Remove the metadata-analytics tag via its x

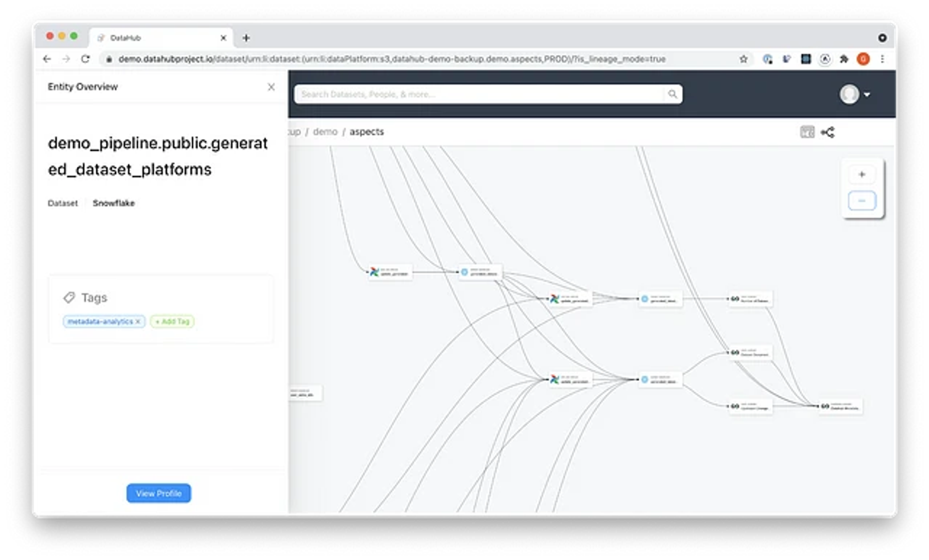pos(138,322)
